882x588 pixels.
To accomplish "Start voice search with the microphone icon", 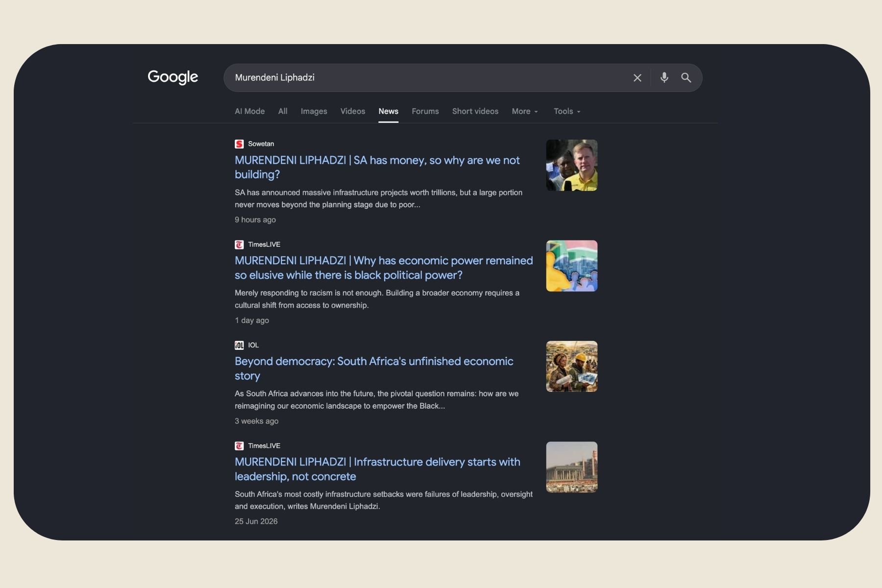I will pyautogui.click(x=664, y=77).
